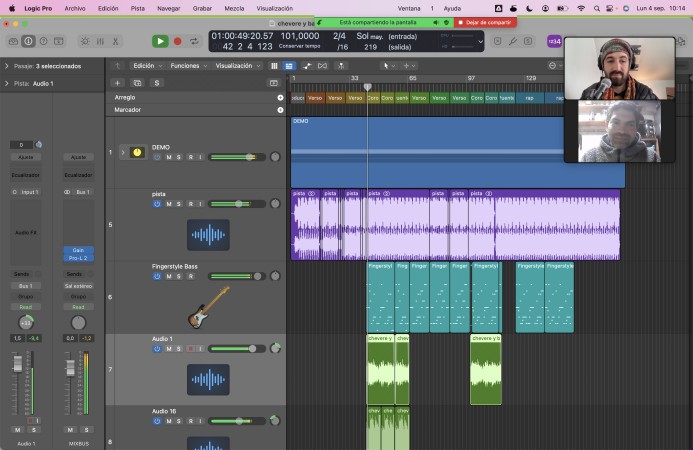Screen dimensions: 693x450
Task: Solo the Fingerstyle Bass track
Action: [179, 276]
